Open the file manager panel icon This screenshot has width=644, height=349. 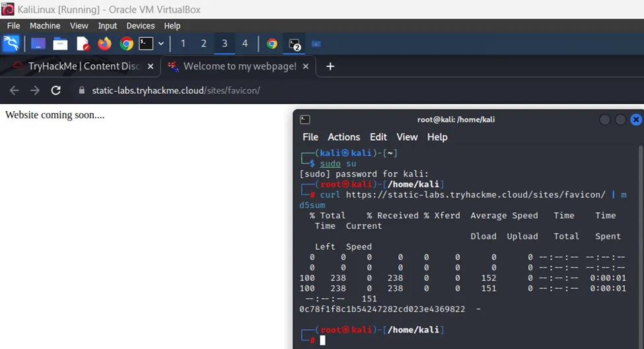[60, 44]
